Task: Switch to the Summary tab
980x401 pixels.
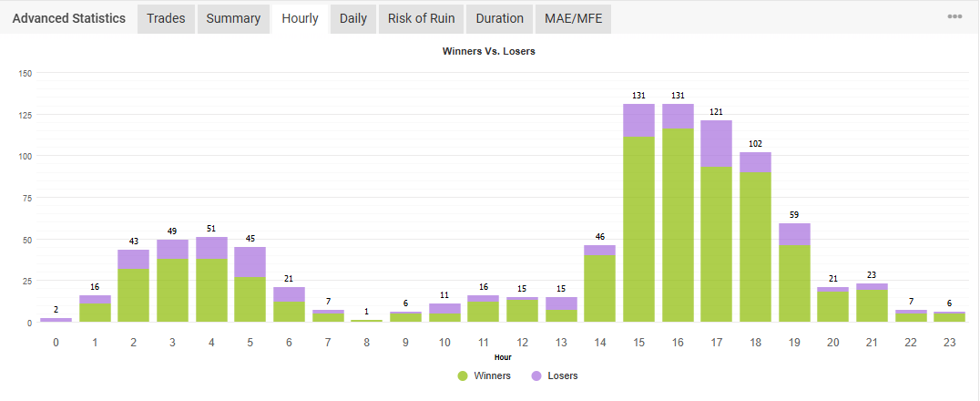Action: [233, 19]
